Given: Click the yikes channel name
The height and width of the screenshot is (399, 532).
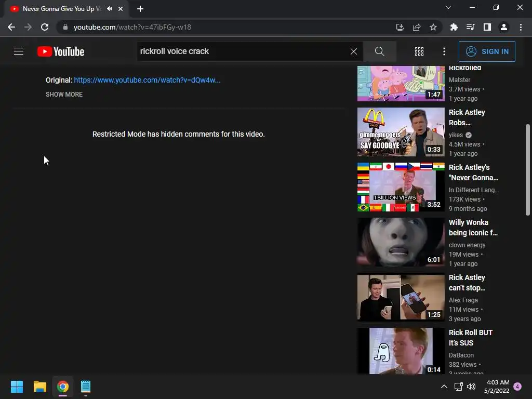Looking at the screenshot, I should point(456,135).
